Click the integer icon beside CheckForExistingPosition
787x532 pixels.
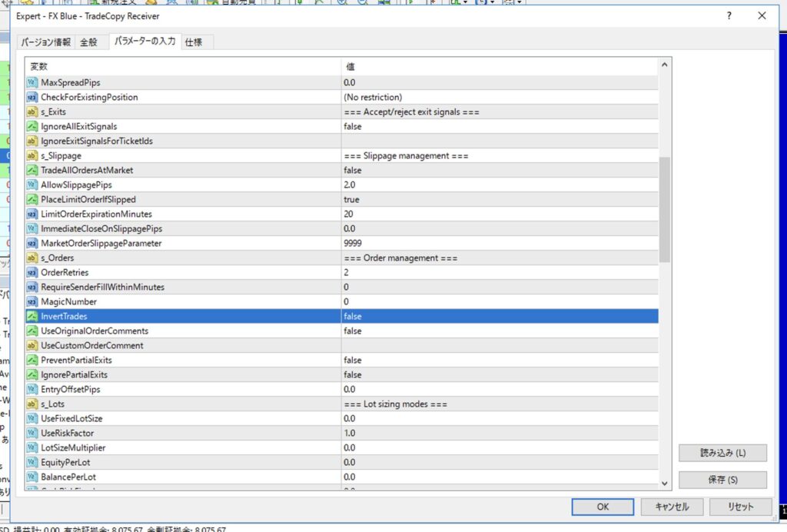32,97
